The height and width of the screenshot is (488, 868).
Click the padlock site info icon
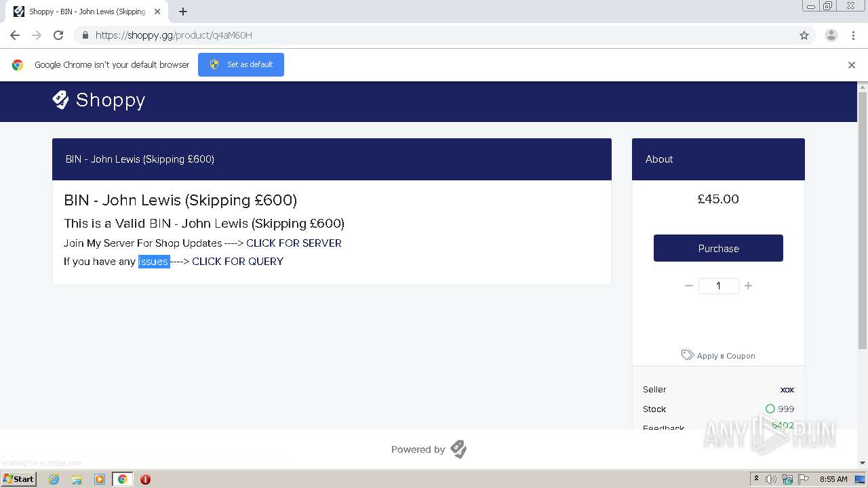click(85, 35)
